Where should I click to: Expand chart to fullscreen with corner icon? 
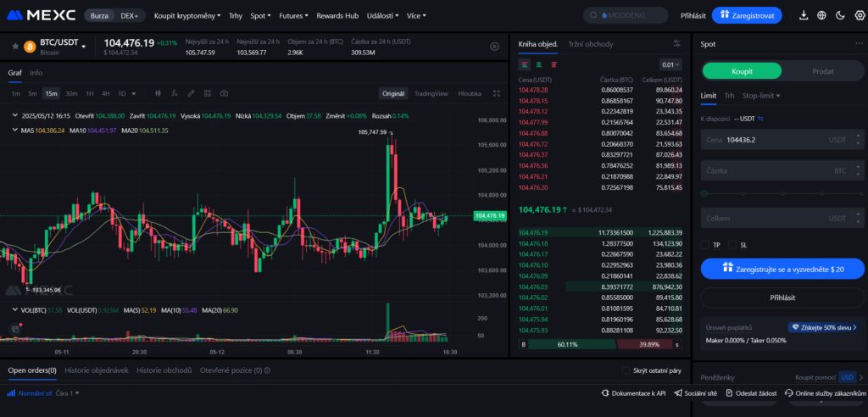coord(496,93)
